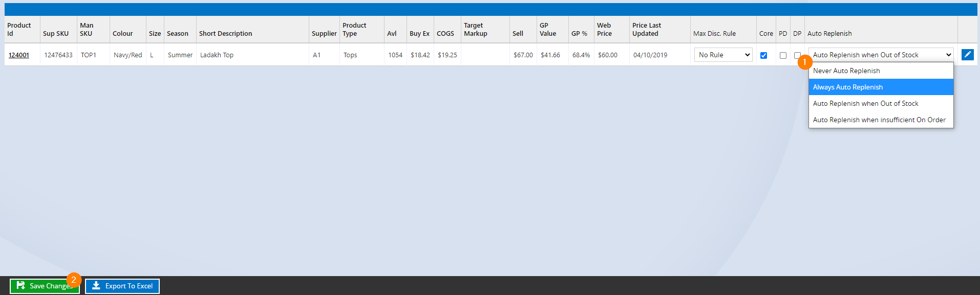Viewport: 980px width, 295px height.
Task: Click the 12476433 Sup SKU cell
Action: click(x=58, y=55)
